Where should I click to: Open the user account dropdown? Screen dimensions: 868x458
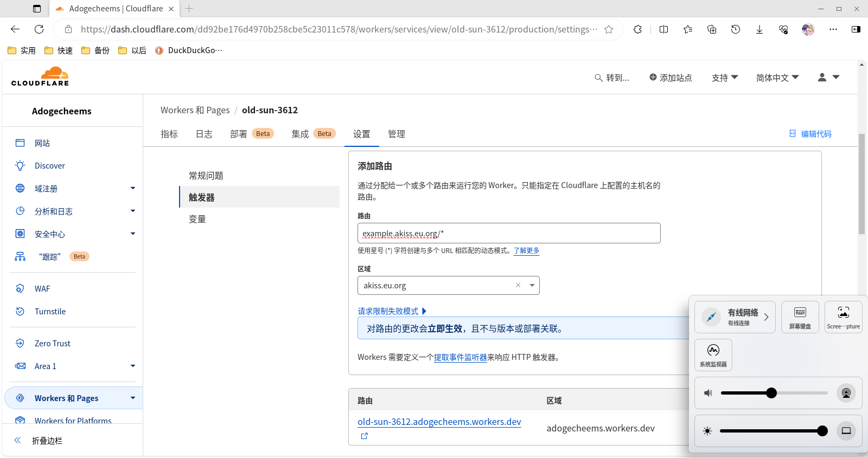(828, 78)
